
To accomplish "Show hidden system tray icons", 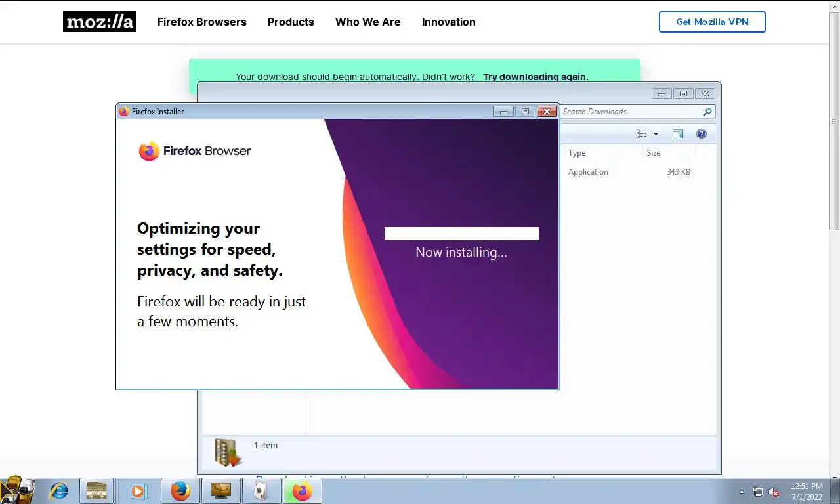I will [x=742, y=492].
